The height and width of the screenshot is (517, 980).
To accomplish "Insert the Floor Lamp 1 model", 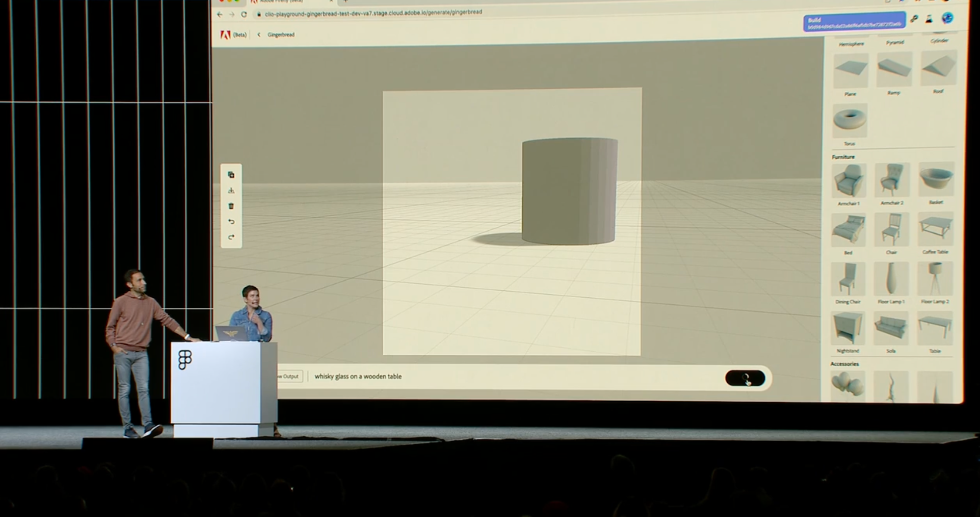I will (891, 279).
